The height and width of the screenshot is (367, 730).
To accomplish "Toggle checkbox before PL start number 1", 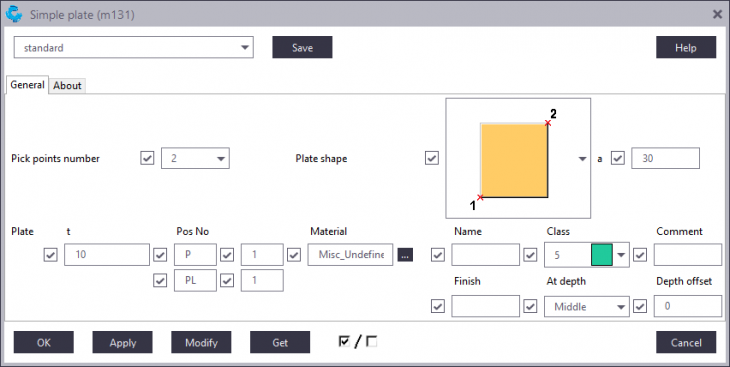I will (x=227, y=280).
